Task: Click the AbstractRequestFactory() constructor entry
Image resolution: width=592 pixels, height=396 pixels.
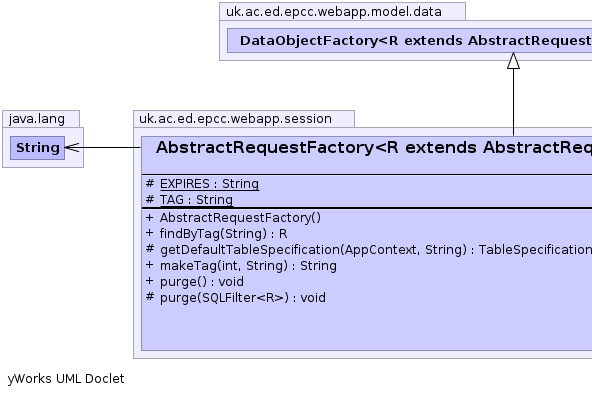Action: [240, 218]
